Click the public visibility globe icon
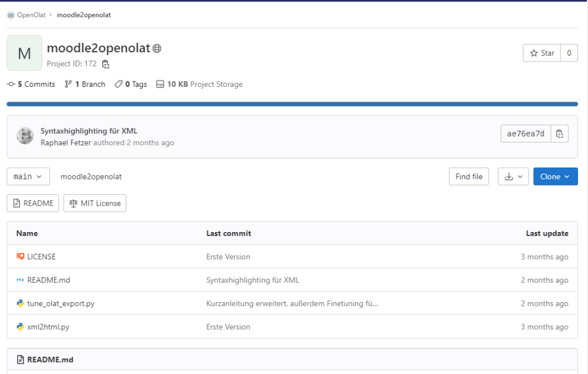Screen dimensions: 588x374 click(x=157, y=48)
